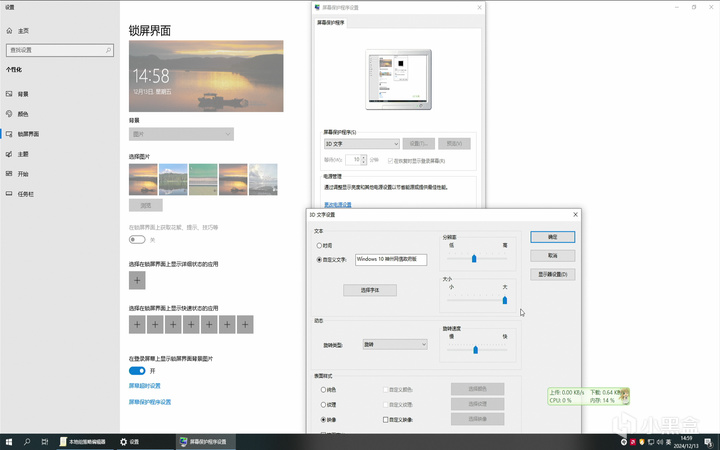The width and height of the screenshot is (720, 450).
Task: Open Screen saver settings (屏幕保护程序设置) link
Action: [150, 402]
